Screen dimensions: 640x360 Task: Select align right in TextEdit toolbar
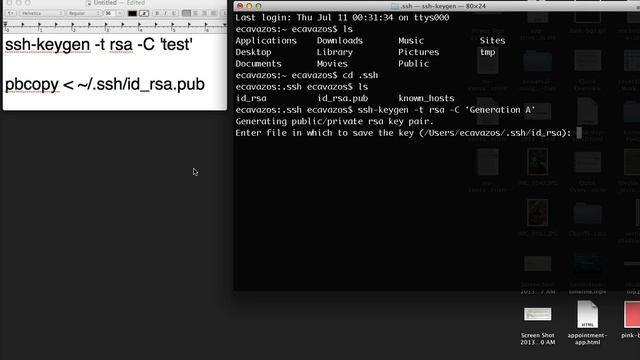(x=204, y=13)
